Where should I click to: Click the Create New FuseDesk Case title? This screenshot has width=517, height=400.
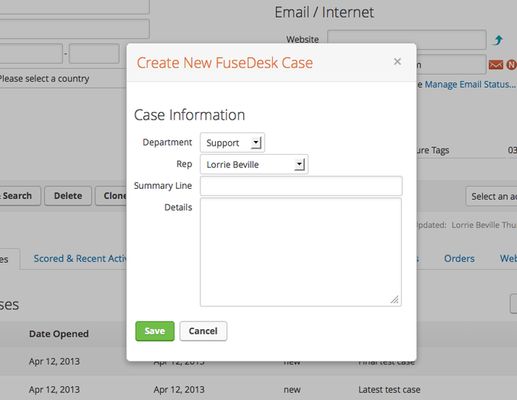(225, 63)
